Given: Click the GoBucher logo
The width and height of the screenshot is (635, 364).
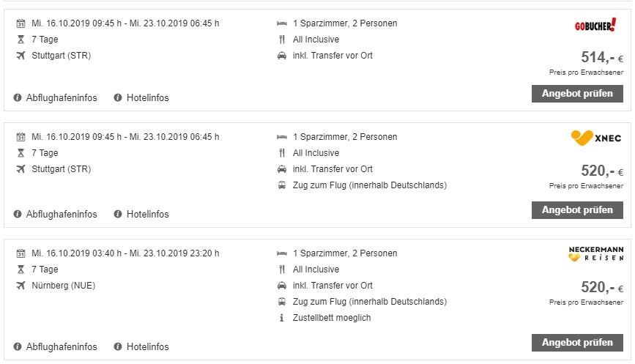Looking at the screenshot, I should (595, 26).
